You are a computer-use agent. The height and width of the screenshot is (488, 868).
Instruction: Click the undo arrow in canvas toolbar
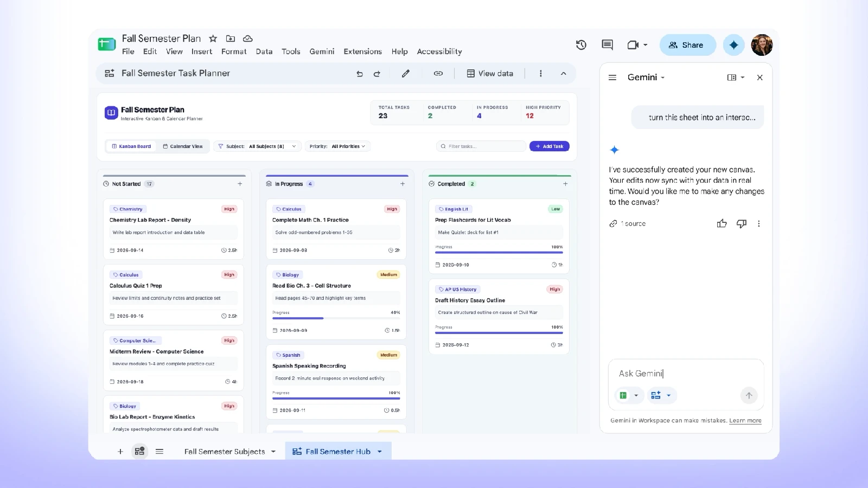360,74
